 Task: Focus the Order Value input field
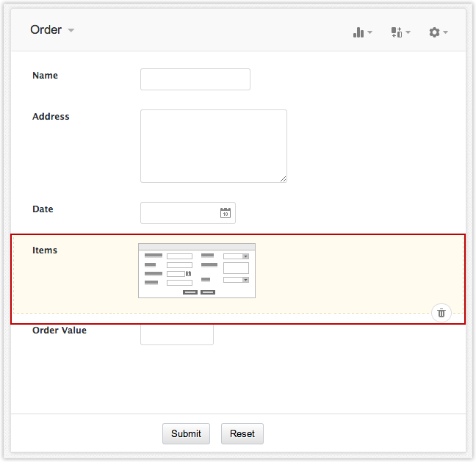176,335
